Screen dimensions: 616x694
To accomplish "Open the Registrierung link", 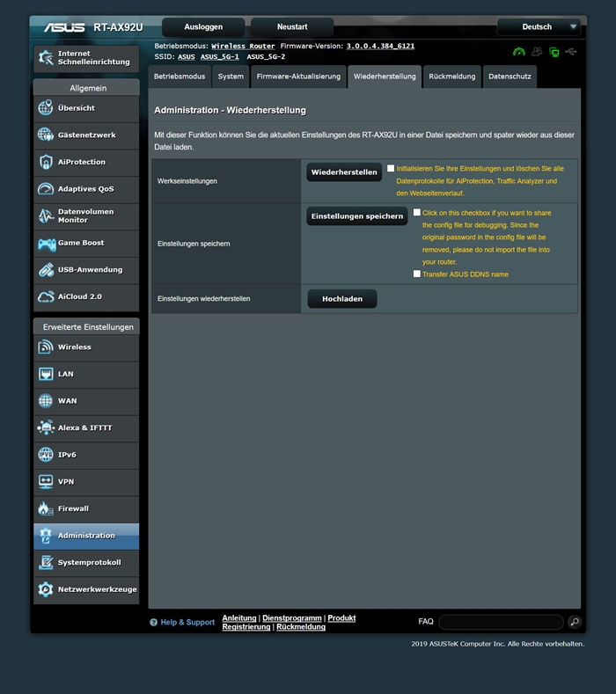I will tap(246, 627).
